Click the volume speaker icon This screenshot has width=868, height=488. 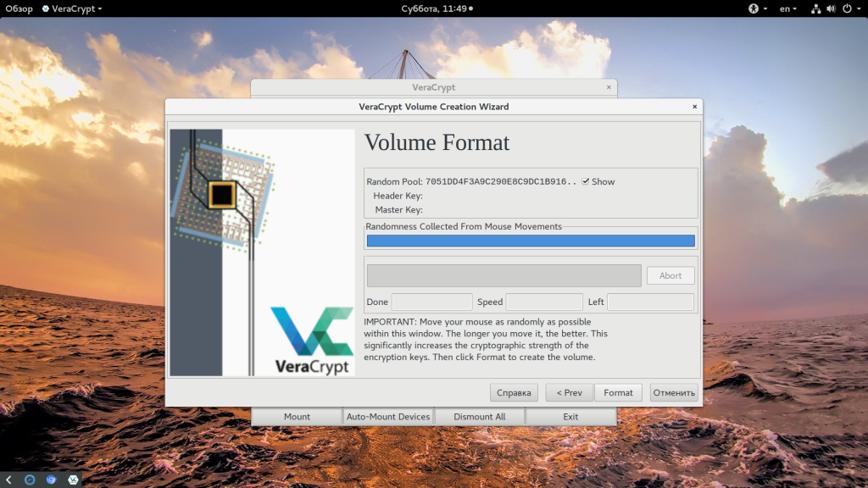pos(832,8)
